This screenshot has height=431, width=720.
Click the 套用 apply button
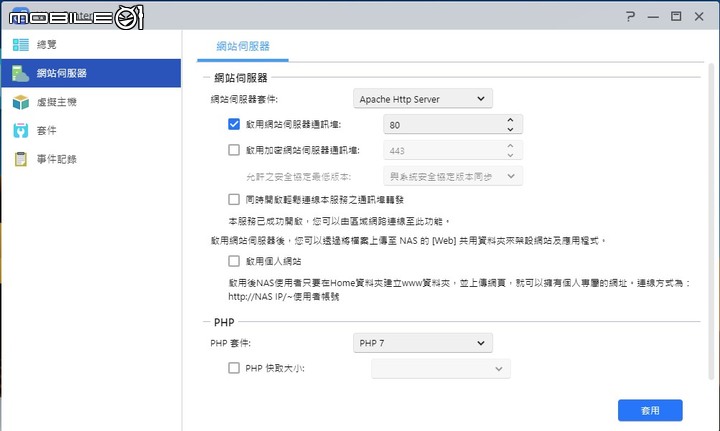[x=650, y=410]
